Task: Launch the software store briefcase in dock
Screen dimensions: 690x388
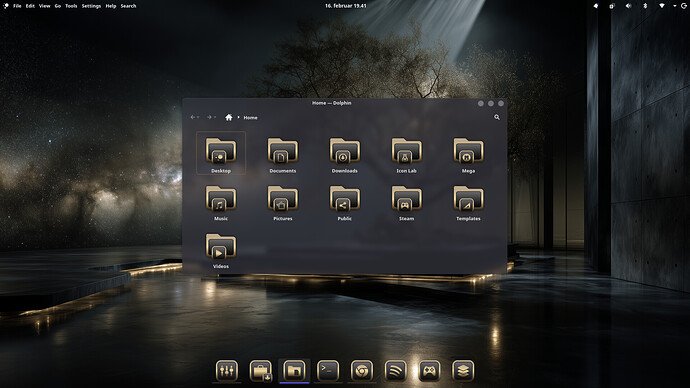Action: point(261,371)
